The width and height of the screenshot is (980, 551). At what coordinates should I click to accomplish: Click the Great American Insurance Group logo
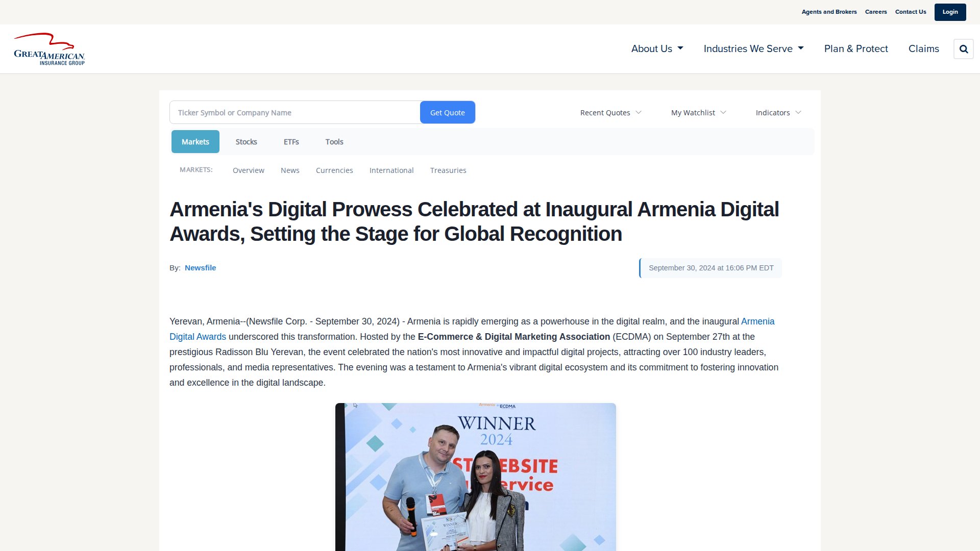[50, 49]
